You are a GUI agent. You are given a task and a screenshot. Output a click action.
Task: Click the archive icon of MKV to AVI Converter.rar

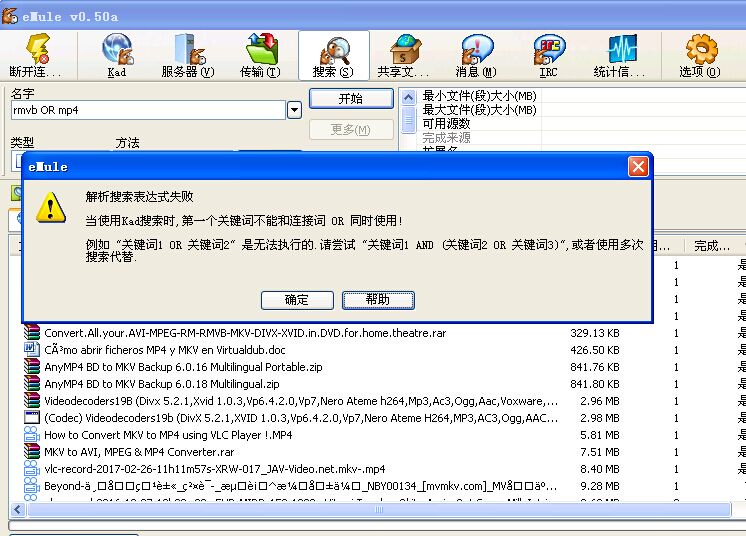tap(31, 452)
